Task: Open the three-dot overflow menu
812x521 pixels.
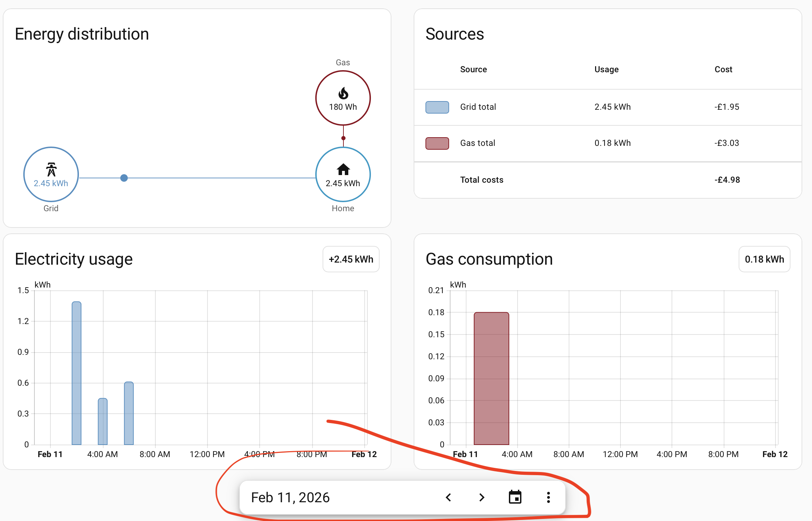Action: click(x=548, y=497)
